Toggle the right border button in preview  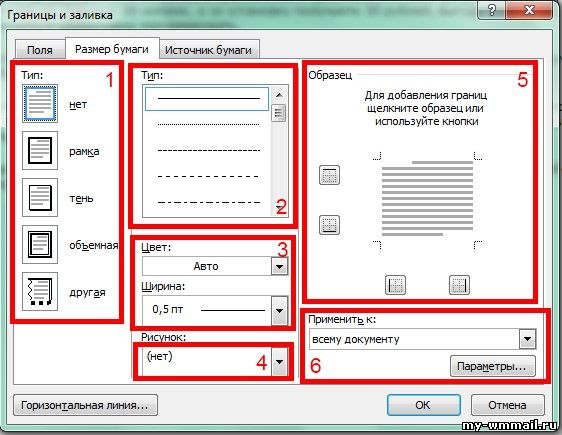click(459, 285)
